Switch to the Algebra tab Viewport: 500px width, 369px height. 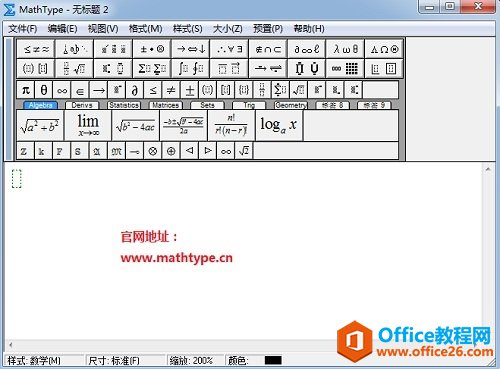point(40,105)
